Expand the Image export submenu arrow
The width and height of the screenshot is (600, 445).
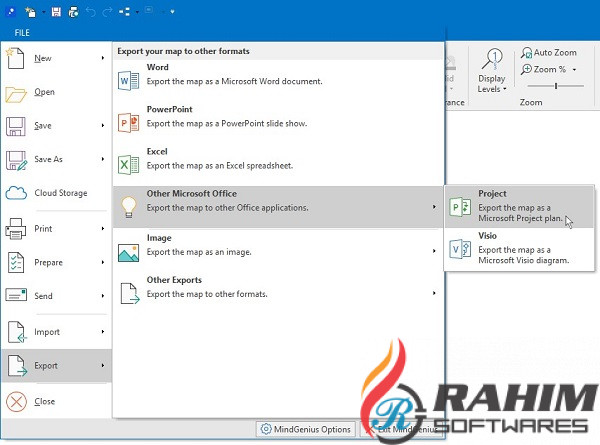tap(434, 251)
